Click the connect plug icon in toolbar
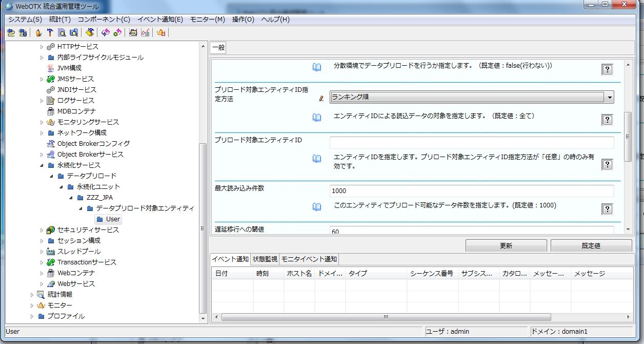Screen dimensions: 644x344 pyautogui.click(x=11, y=33)
